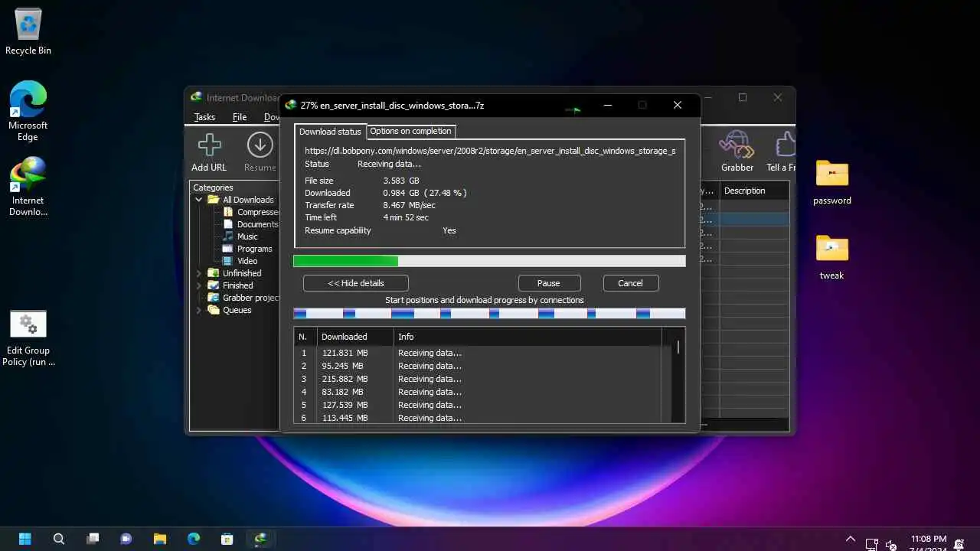Click the time left value 4 min 52 sec

point(407,217)
